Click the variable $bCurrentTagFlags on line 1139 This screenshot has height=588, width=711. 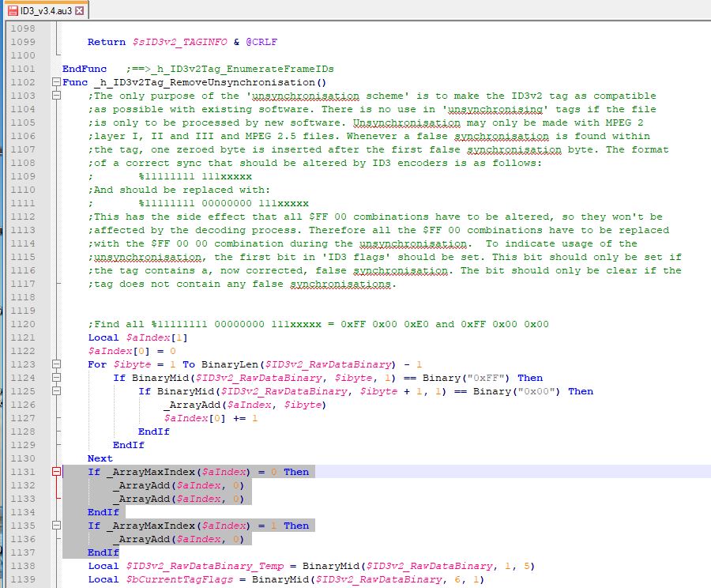pyautogui.click(x=179, y=579)
